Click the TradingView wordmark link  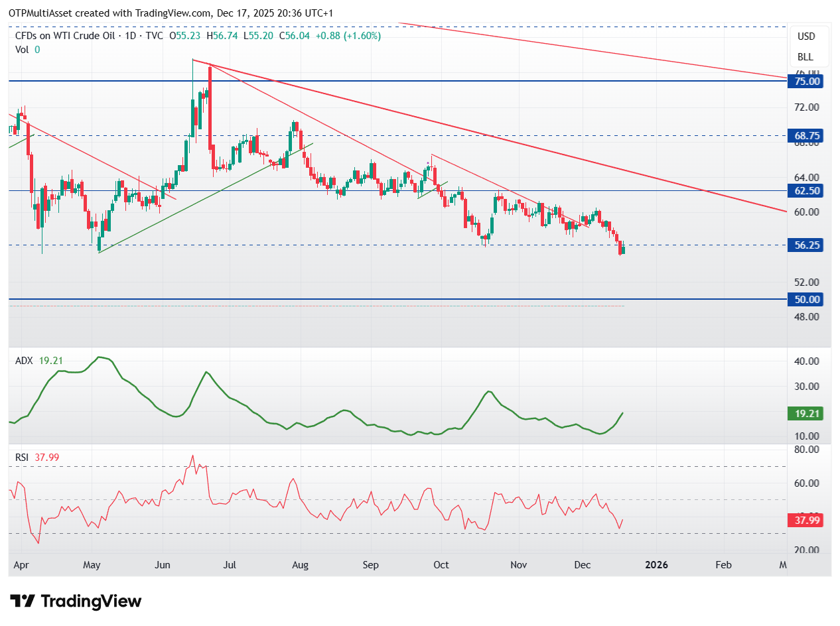(x=91, y=601)
